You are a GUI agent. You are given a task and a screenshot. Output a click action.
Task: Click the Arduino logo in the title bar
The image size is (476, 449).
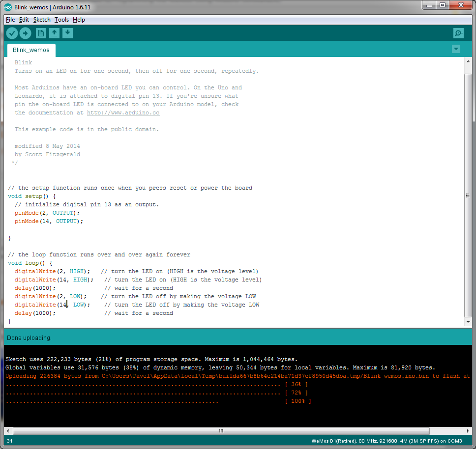[7, 7]
